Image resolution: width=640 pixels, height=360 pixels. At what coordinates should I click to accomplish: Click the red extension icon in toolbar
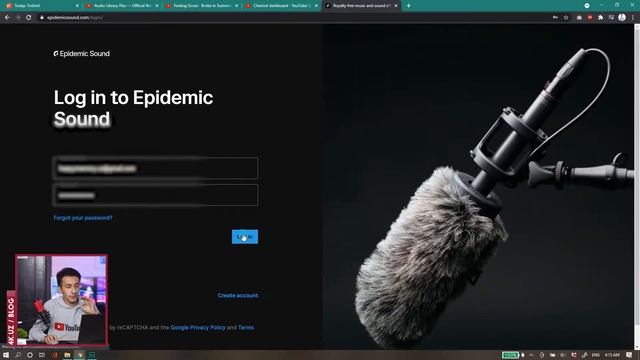tap(590, 18)
